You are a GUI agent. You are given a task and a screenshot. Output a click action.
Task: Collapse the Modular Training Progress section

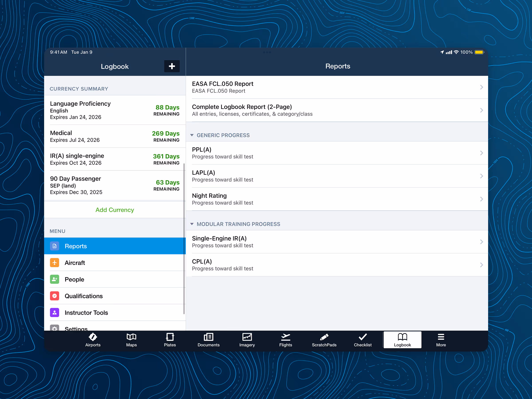tap(192, 224)
